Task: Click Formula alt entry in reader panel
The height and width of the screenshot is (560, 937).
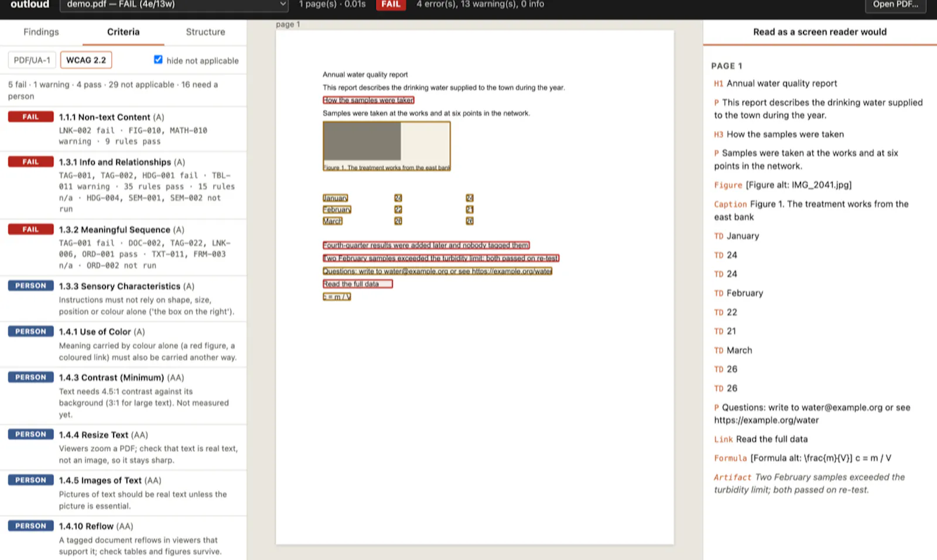Action: pos(802,458)
